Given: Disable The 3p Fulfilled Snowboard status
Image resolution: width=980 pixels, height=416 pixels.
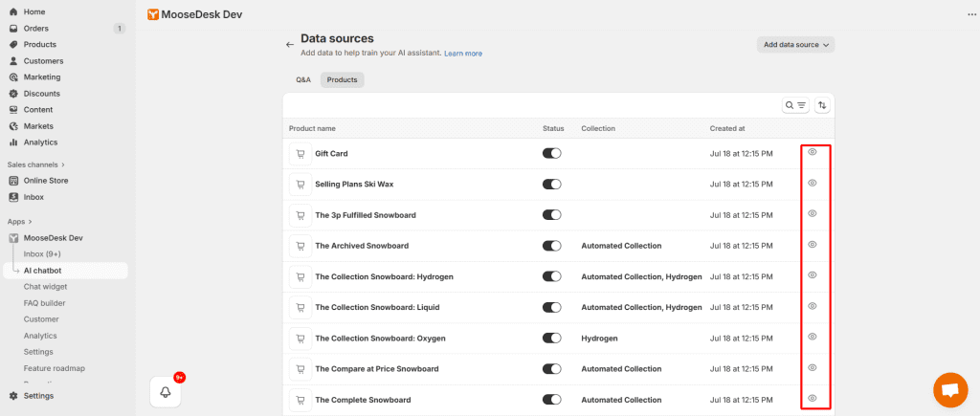Looking at the screenshot, I should tap(552, 215).
